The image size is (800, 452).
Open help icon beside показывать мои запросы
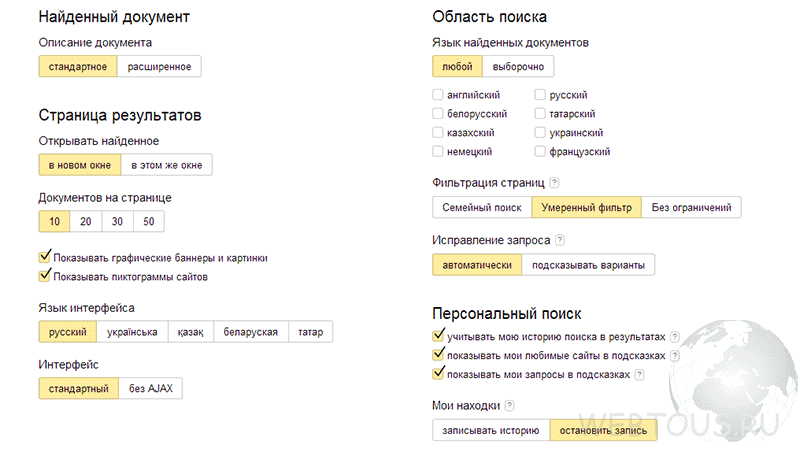point(639,374)
